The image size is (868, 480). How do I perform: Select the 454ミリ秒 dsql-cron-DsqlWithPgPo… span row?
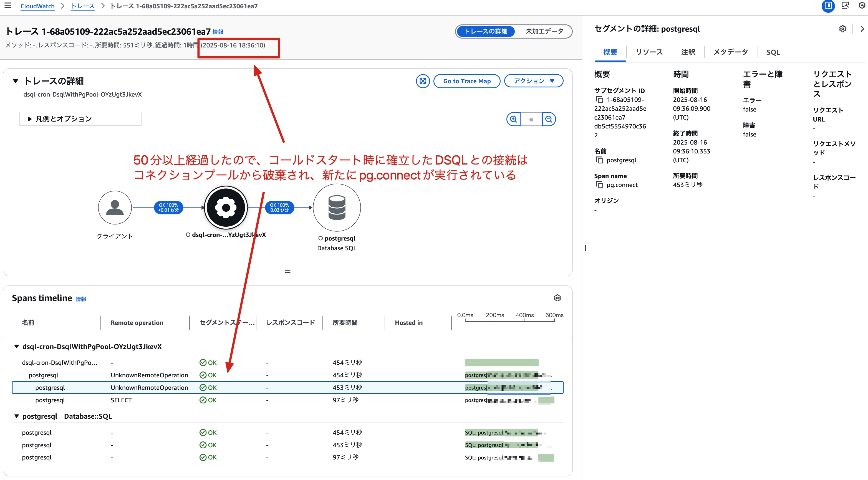[287, 363]
